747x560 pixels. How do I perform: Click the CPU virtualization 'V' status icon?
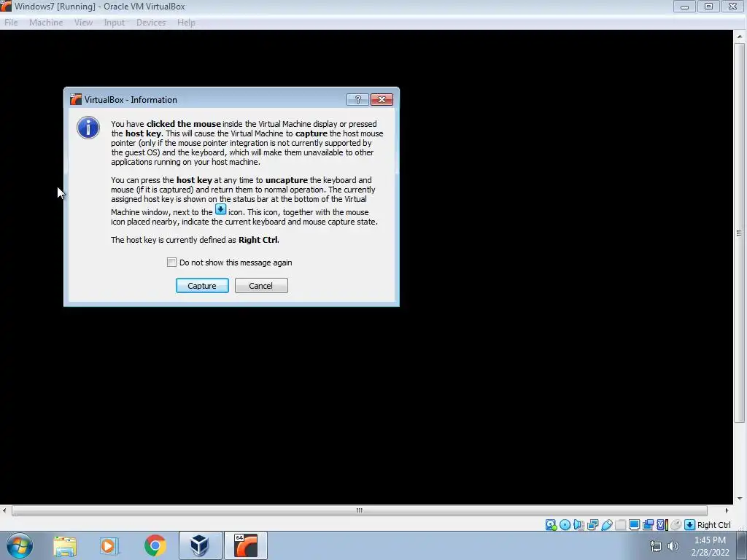pyautogui.click(x=662, y=525)
